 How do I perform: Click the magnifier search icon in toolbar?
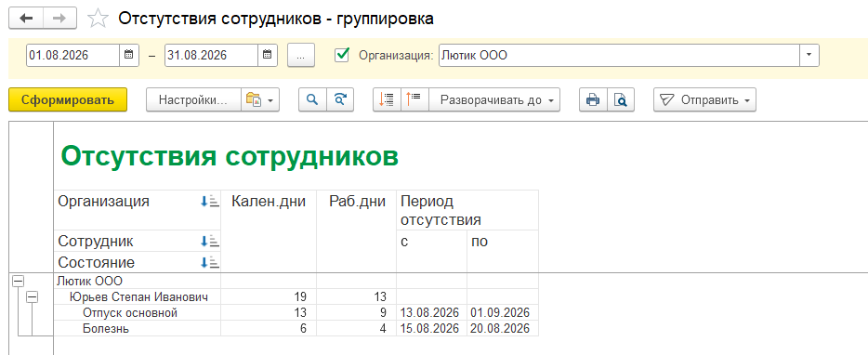click(313, 99)
